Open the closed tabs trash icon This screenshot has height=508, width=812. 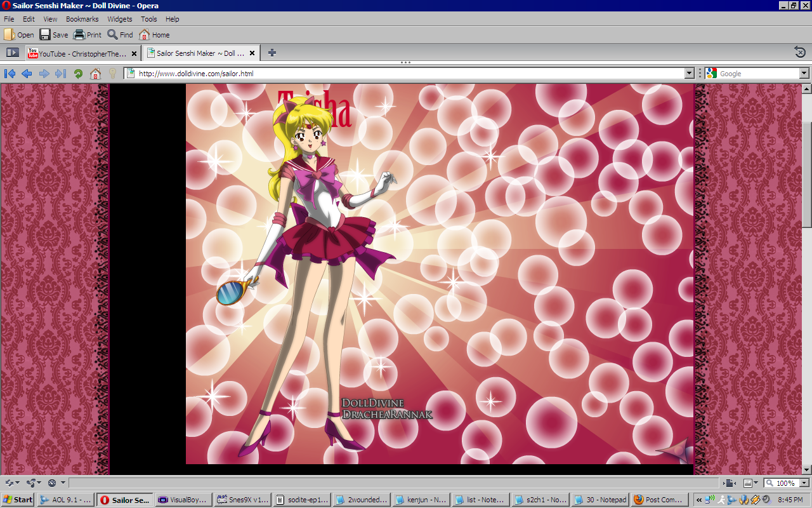pyautogui.click(x=800, y=52)
